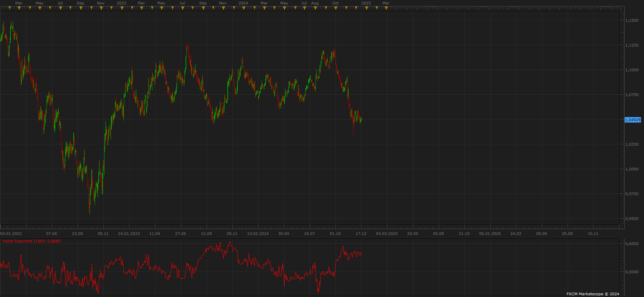Screen dimensions: 644x297
Task: Click the 07.06 date axis label
Action: [52, 234]
